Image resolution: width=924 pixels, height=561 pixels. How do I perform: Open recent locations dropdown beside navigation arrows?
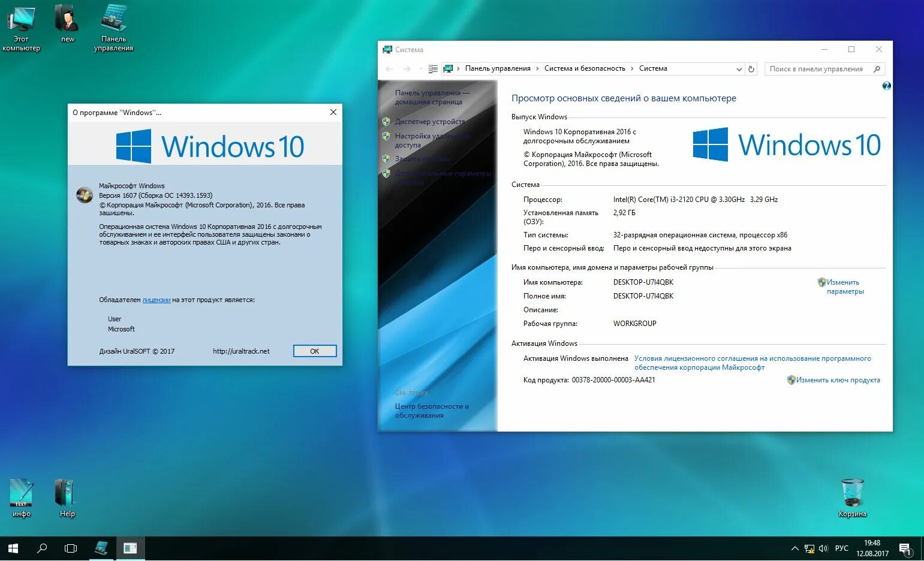[x=420, y=68]
